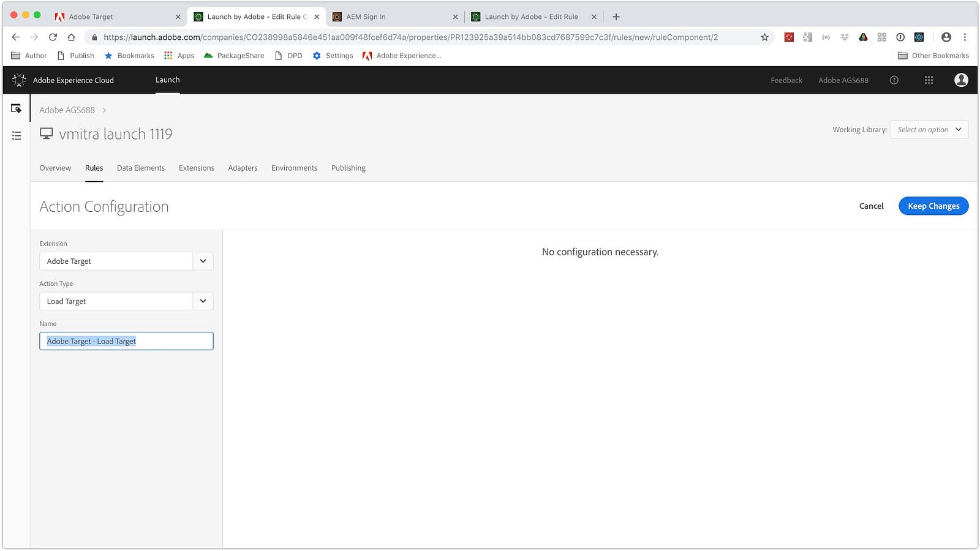Click the Dropbox extension icon
980x551 pixels.
(x=845, y=37)
